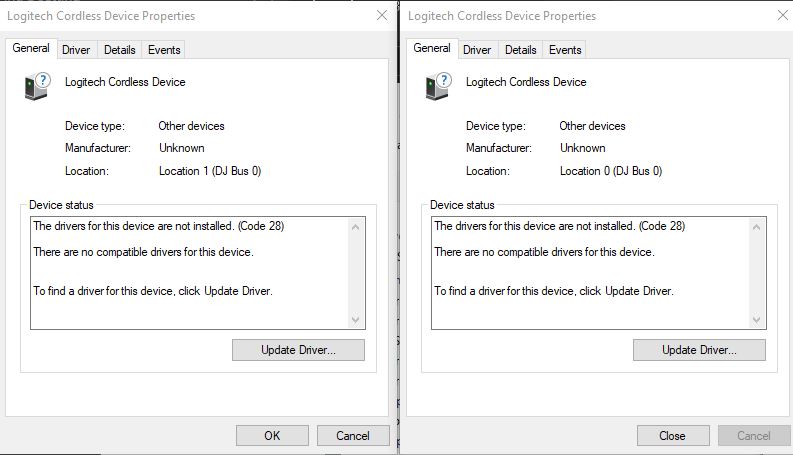
Task: Click Update Driver in the right dialog
Action: point(699,350)
